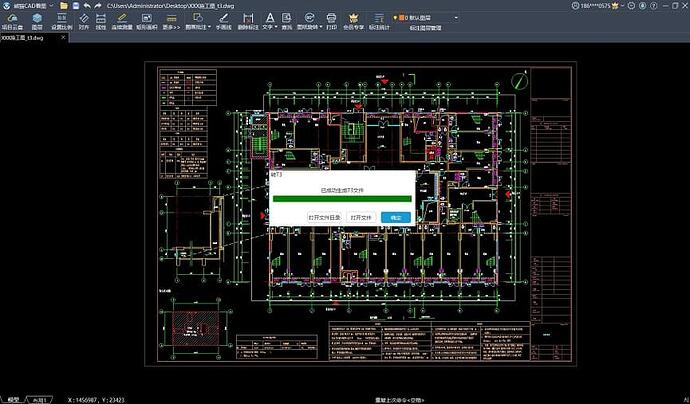Open the 默认图层 layer dropdown

(x=429, y=17)
